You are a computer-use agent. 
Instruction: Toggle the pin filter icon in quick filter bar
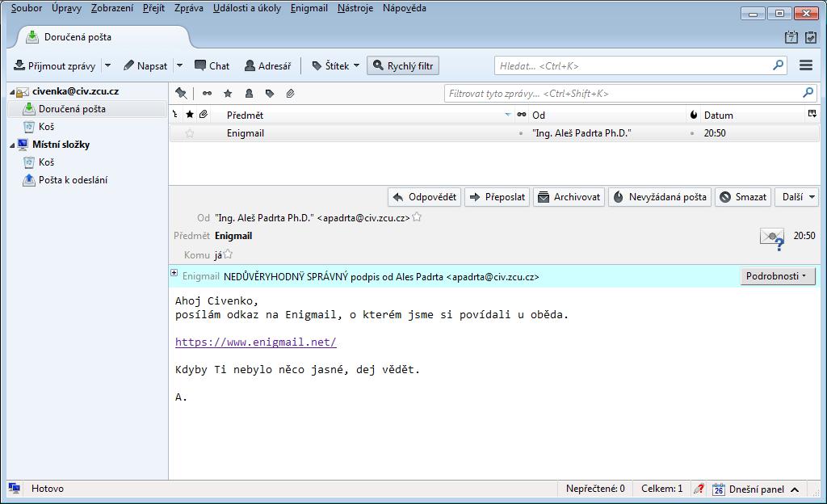181,94
